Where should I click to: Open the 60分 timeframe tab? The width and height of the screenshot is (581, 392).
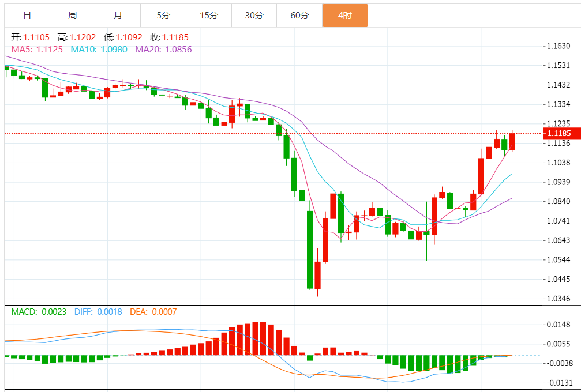click(x=300, y=16)
